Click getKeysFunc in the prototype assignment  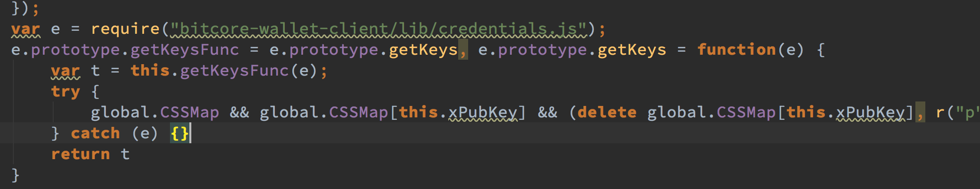[185, 50]
